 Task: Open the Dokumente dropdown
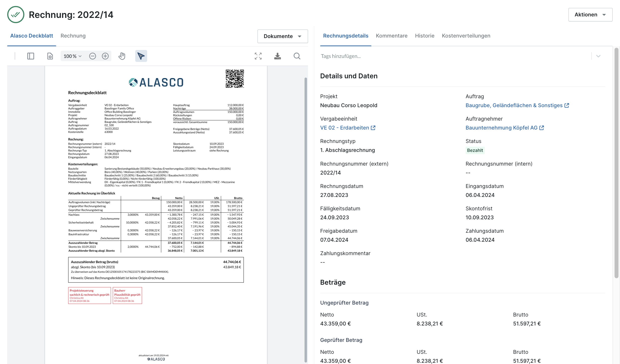pyautogui.click(x=283, y=36)
